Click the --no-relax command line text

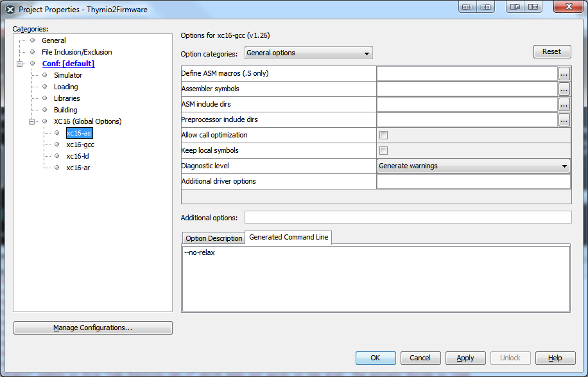(x=200, y=253)
